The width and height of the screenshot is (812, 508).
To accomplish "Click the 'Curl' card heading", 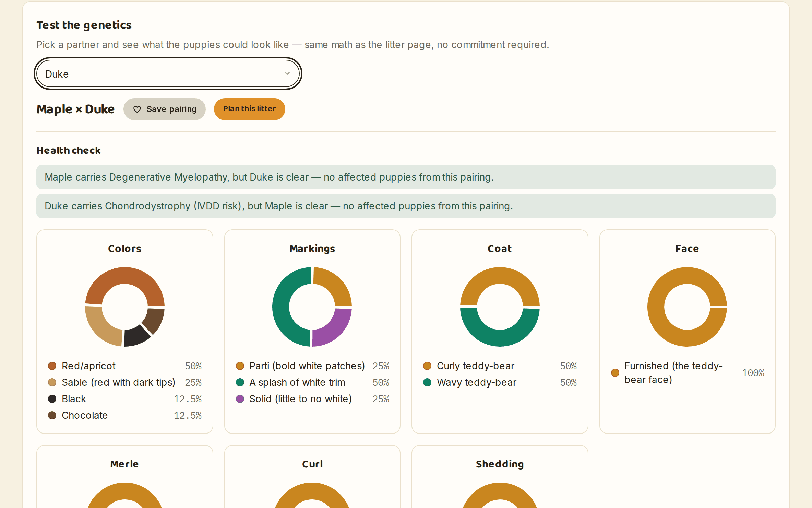I will [312, 464].
